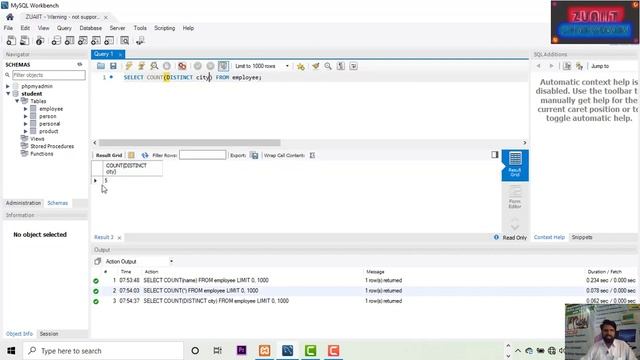Switch to Form Editor result view
The image size is (640, 360).
[x=515, y=197]
